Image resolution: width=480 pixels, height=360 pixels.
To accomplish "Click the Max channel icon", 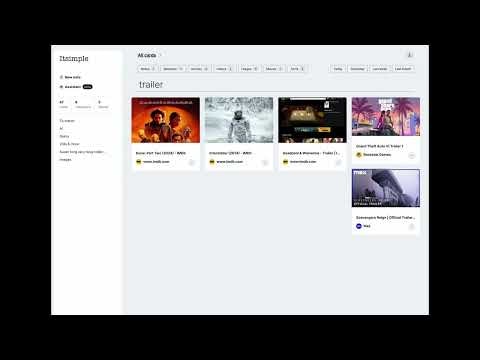I will click(359, 226).
